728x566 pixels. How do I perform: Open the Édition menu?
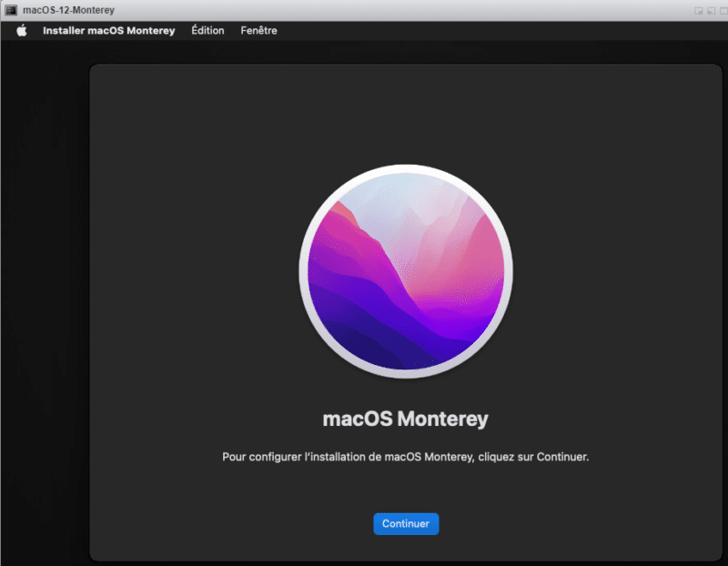[x=207, y=31]
